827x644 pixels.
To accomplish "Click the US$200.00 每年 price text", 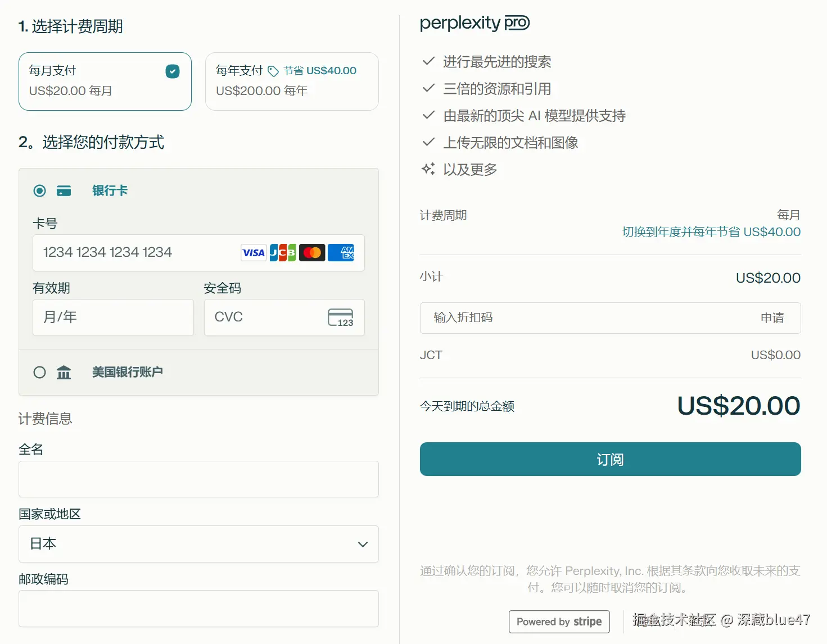I will pos(262,91).
